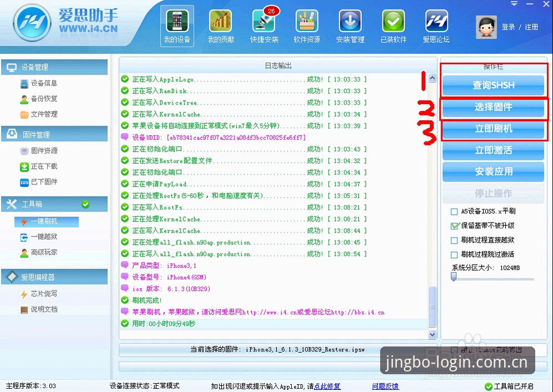This screenshot has height=392, width=553.
Task: Open the 问题反馈 link
Action: tap(386, 386)
